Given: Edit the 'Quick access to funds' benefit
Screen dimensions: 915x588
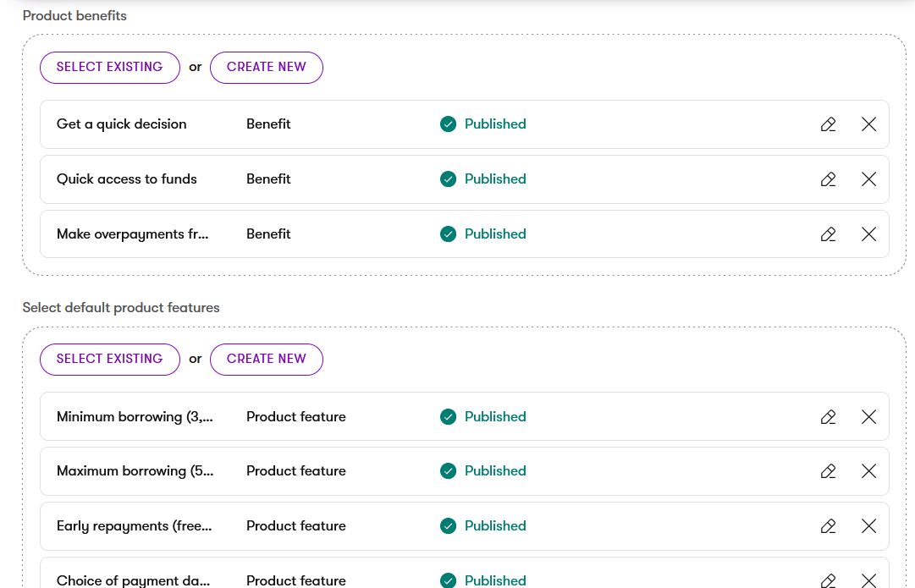Looking at the screenshot, I should (828, 179).
